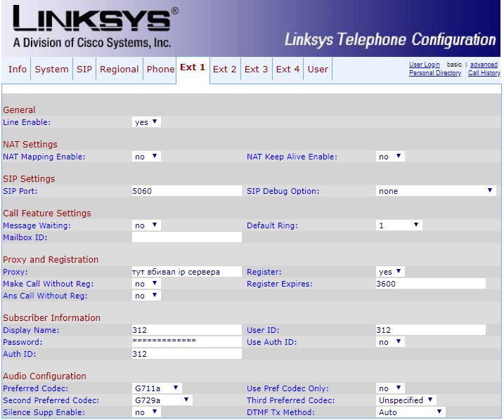This screenshot has width=504, height=420.
Task: Go to the Regional tab
Action: click(x=119, y=69)
